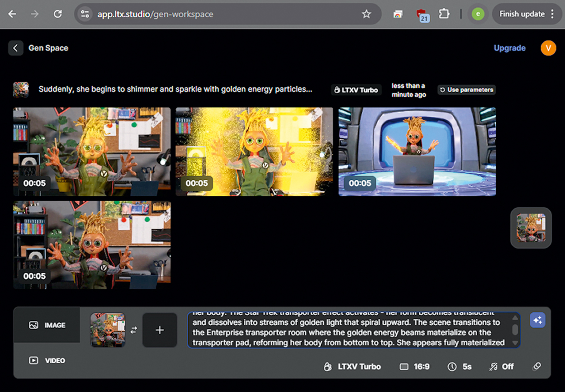Open the transporter room video thumbnail
This screenshot has height=392, width=565.
tap(417, 152)
